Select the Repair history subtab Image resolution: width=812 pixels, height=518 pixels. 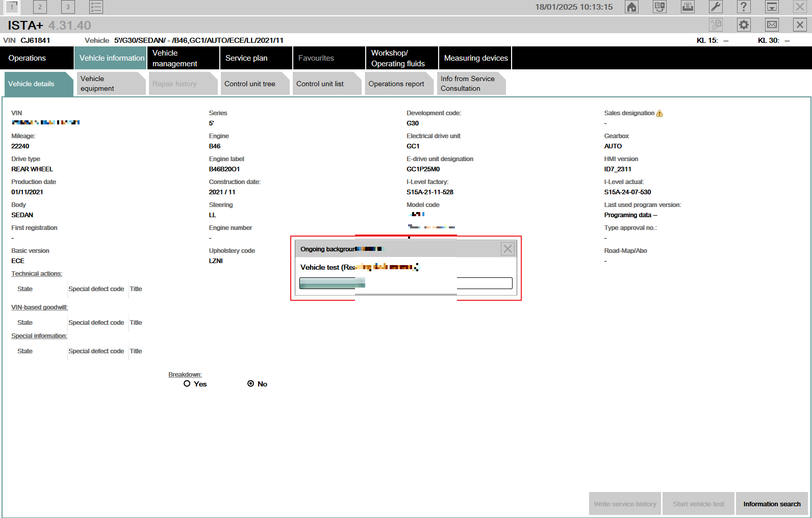(x=183, y=84)
